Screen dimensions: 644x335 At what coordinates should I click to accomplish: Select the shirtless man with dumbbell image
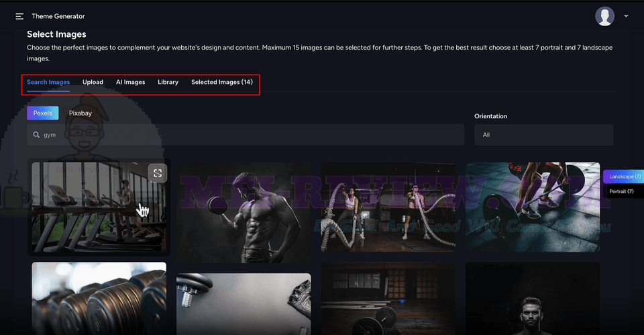[244, 212]
